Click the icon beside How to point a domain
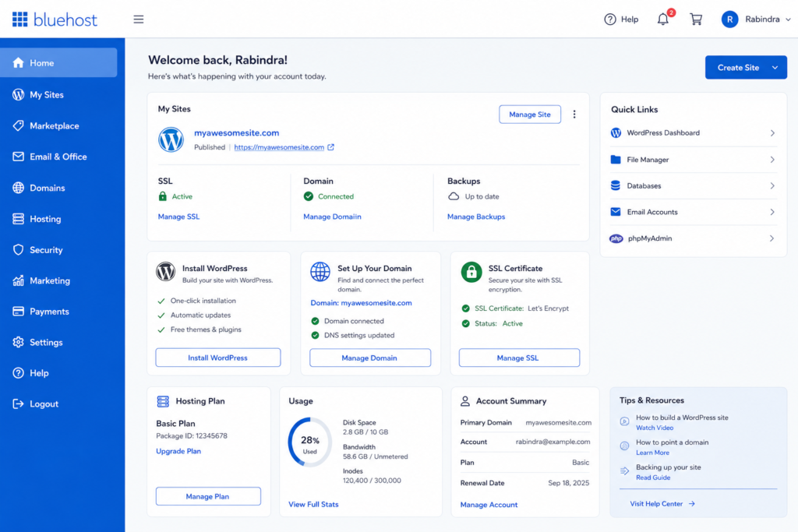The width and height of the screenshot is (798, 532). point(624,446)
